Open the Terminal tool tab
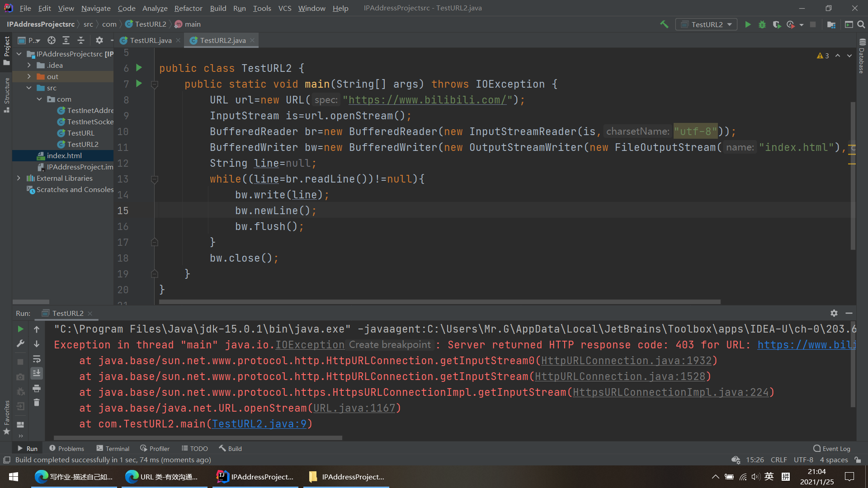The height and width of the screenshot is (488, 868). pos(113,448)
